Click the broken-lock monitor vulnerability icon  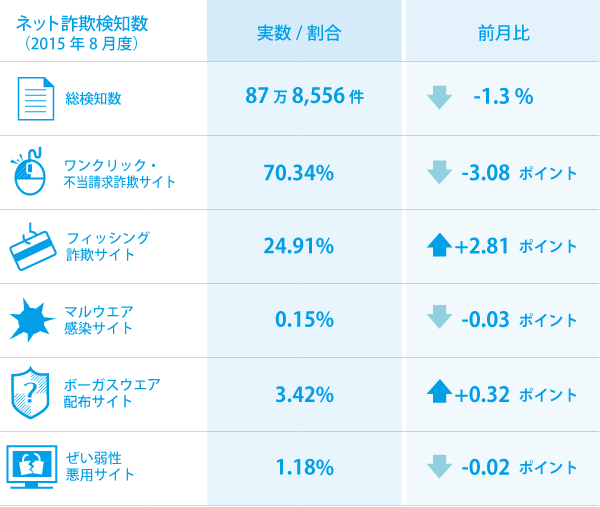(x=32, y=467)
